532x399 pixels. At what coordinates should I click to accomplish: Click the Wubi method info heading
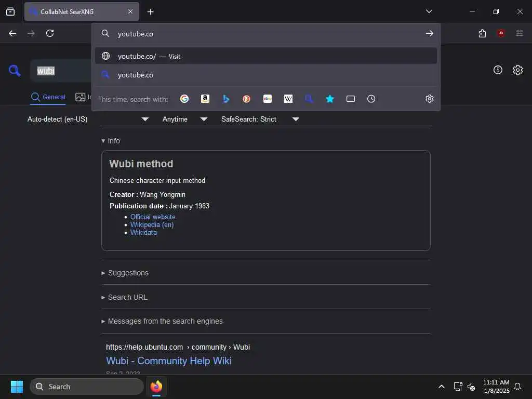click(x=141, y=164)
